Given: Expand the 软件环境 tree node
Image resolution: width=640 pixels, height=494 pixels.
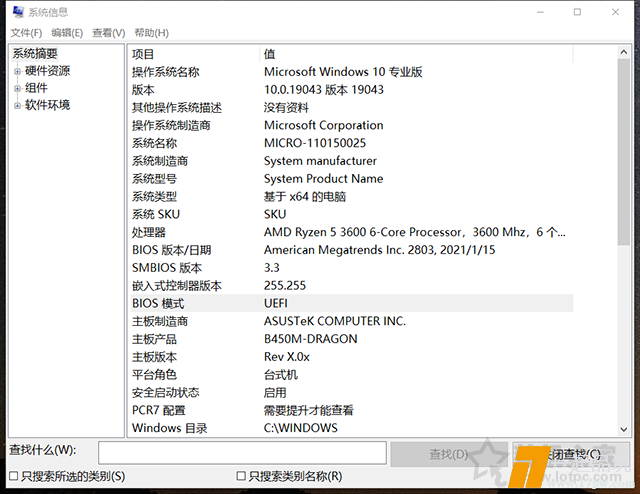Looking at the screenshot, I should [x=17, y=106].
